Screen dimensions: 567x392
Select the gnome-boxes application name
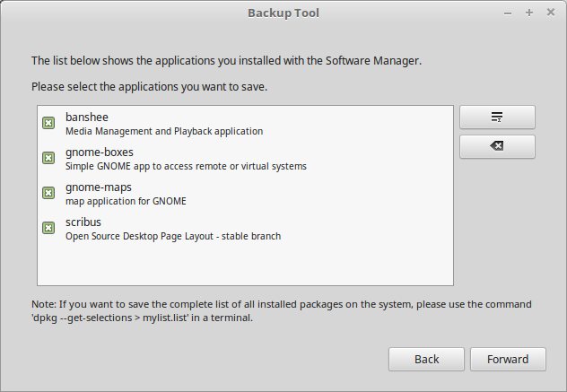tap(100, 152)
